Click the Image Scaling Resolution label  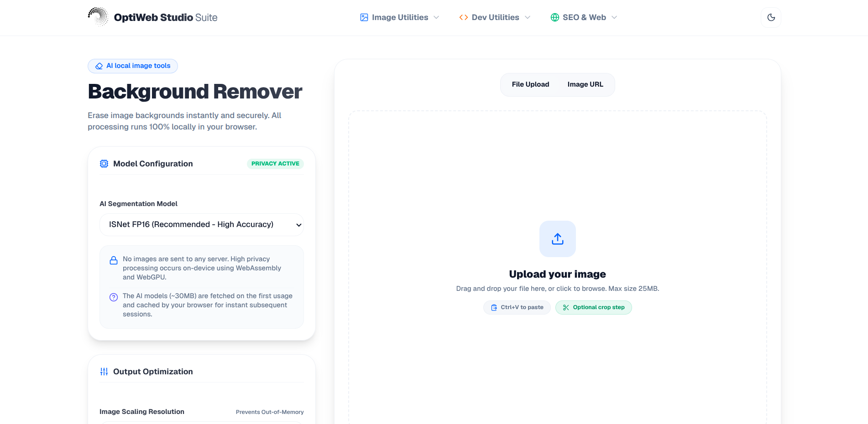pyautogui.click(x=142, y=412)
